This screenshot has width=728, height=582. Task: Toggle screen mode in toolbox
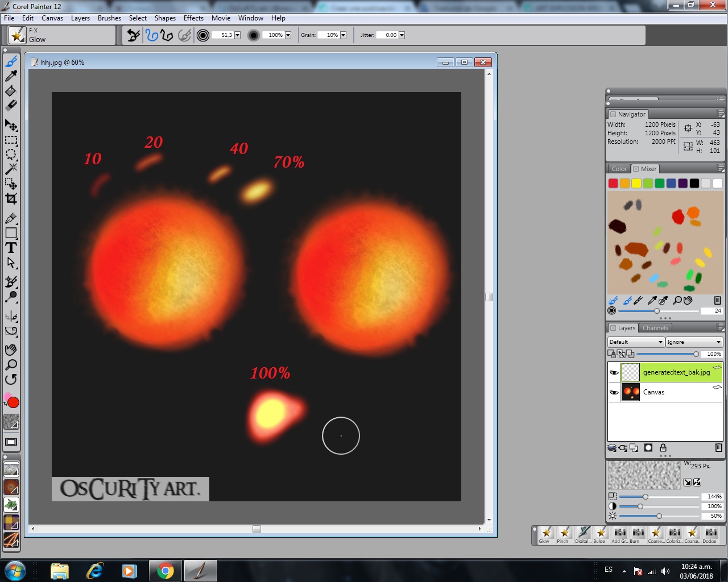11,442
